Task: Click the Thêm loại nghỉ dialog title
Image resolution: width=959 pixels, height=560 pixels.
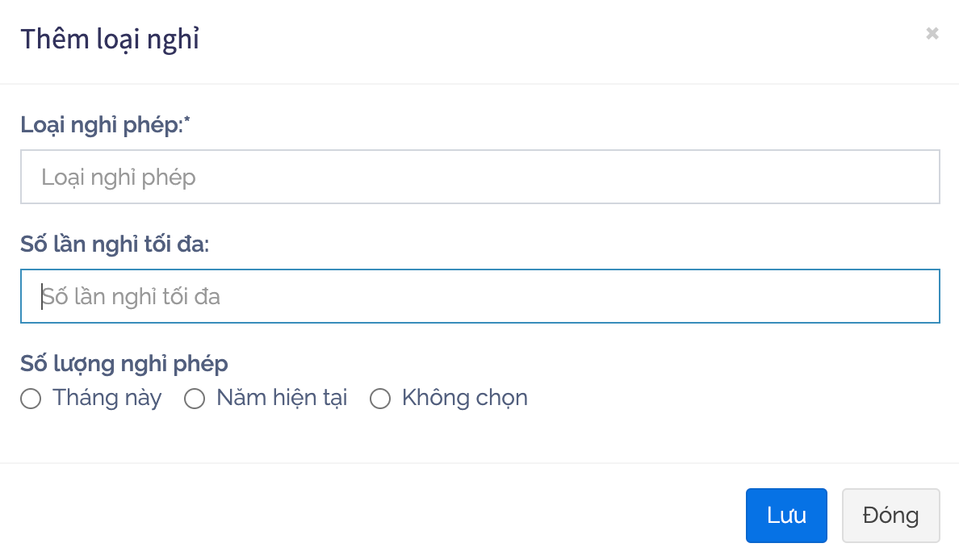Action: [x=110, y=39]
